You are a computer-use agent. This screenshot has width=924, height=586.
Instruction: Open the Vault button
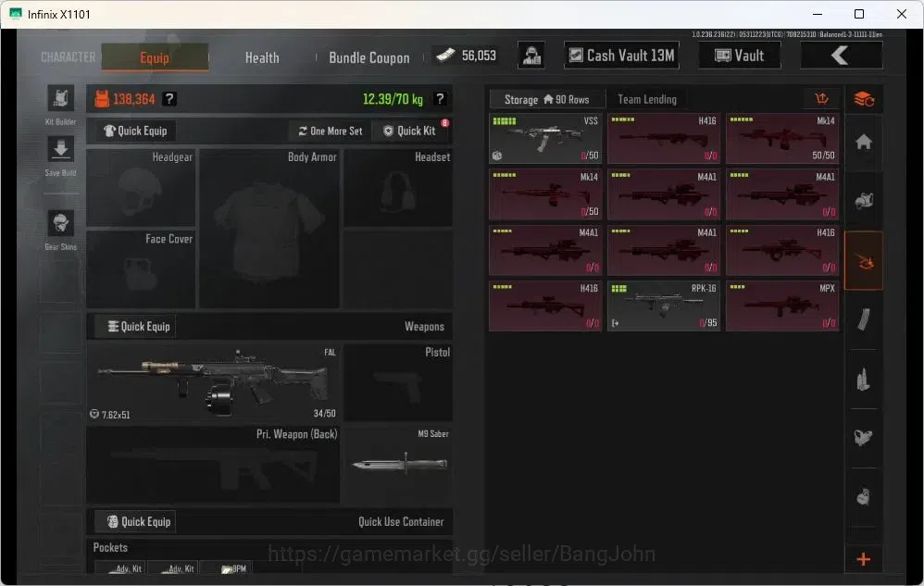tap(740, 56)
